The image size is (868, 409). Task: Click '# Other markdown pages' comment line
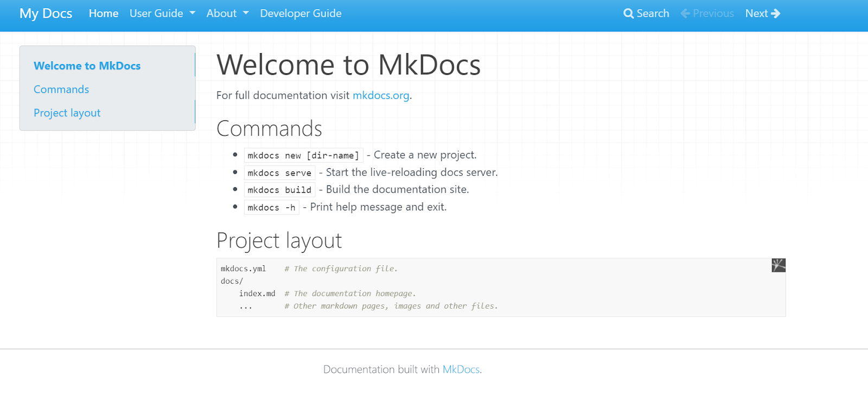[391, 306]
